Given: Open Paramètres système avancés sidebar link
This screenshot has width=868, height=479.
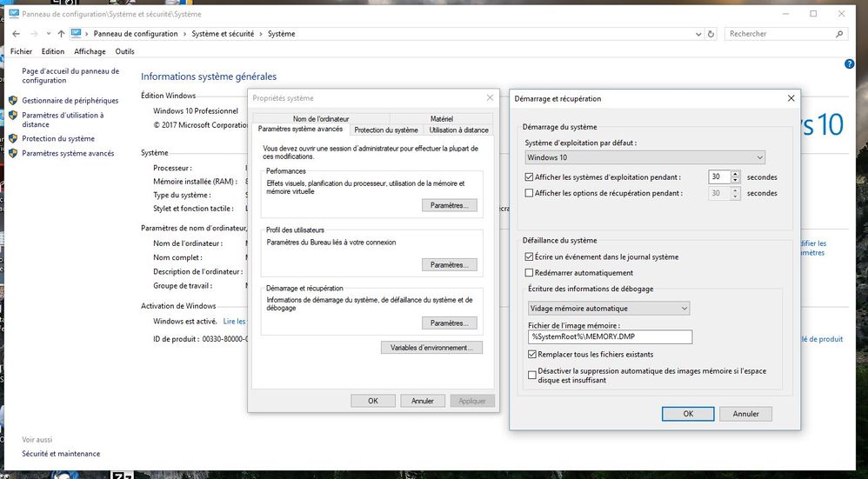Looking at the screenshot, I should click(68, 154).
